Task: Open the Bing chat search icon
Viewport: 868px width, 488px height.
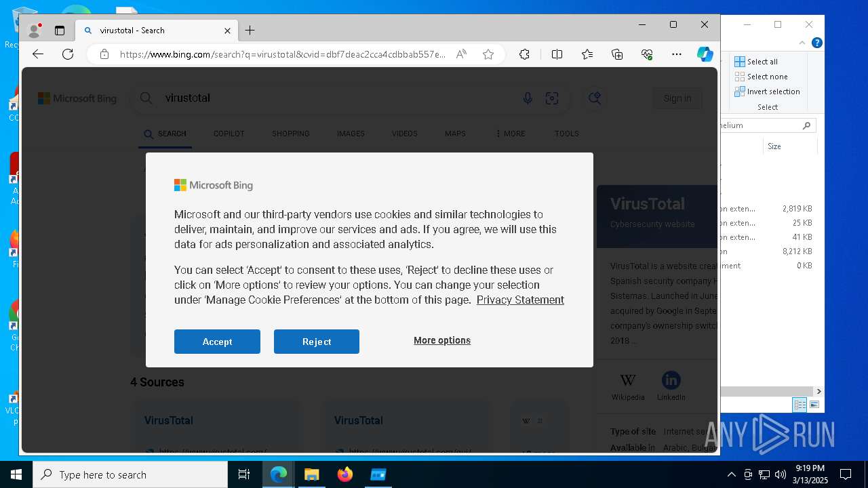Action: click(x=595, y=98)
